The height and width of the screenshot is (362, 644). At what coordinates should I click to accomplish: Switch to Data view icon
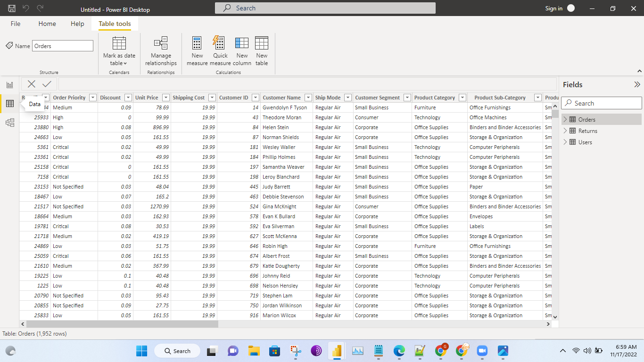(10, 104)
